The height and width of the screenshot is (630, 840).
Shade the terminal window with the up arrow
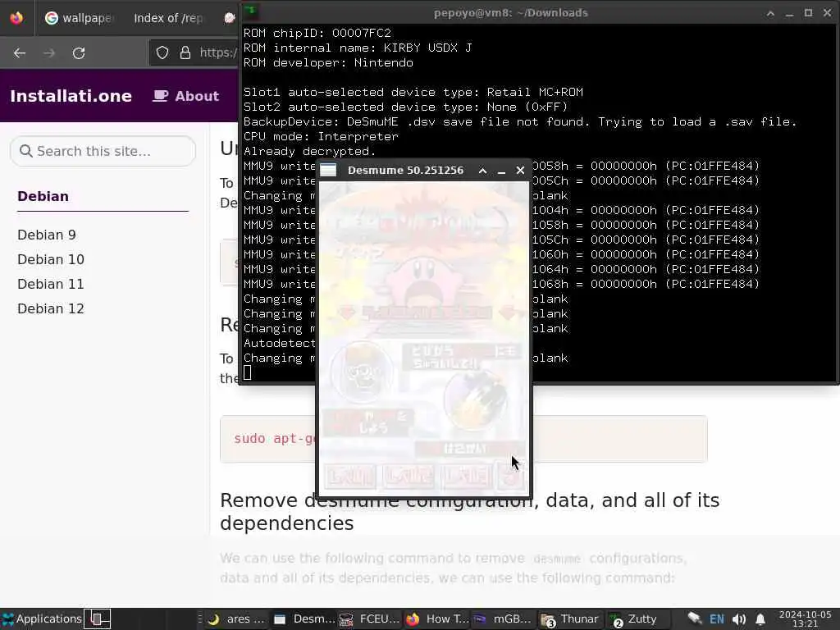click(x=770, y=13)
